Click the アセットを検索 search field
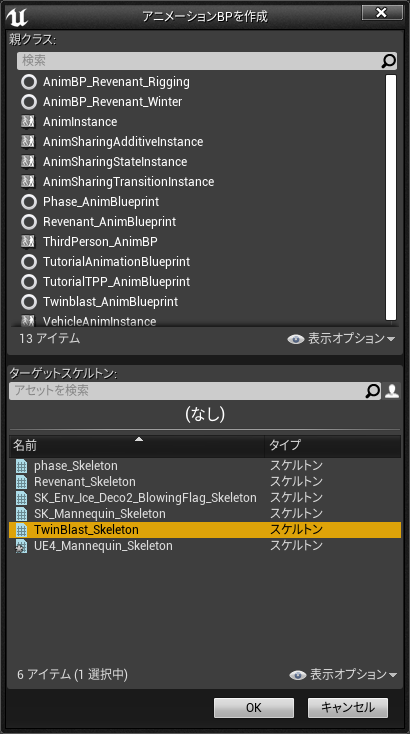 click(x=187, y=391)
